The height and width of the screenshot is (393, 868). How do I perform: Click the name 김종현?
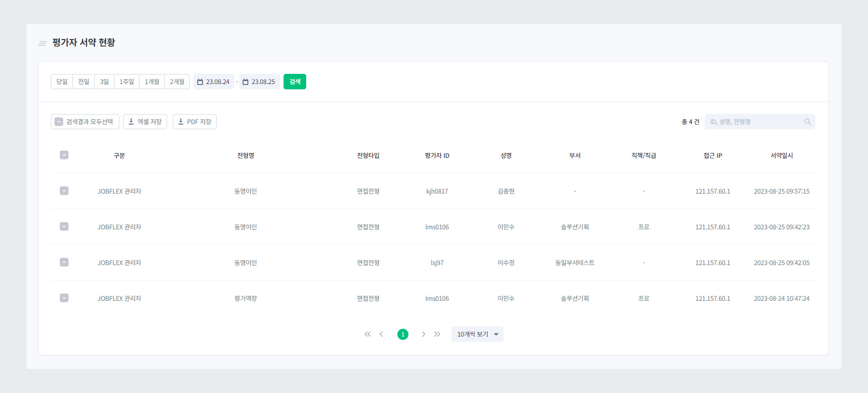click(506, 191)
